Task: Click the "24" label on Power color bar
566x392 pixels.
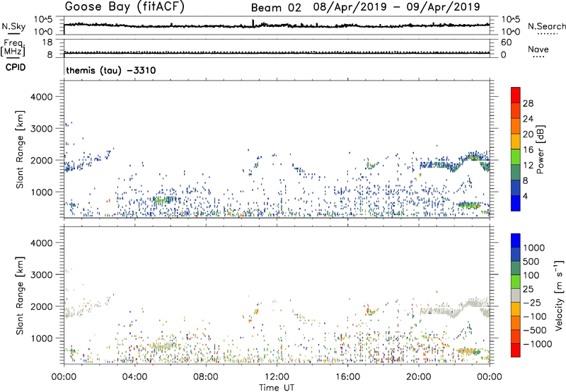Action: [528, 119]
